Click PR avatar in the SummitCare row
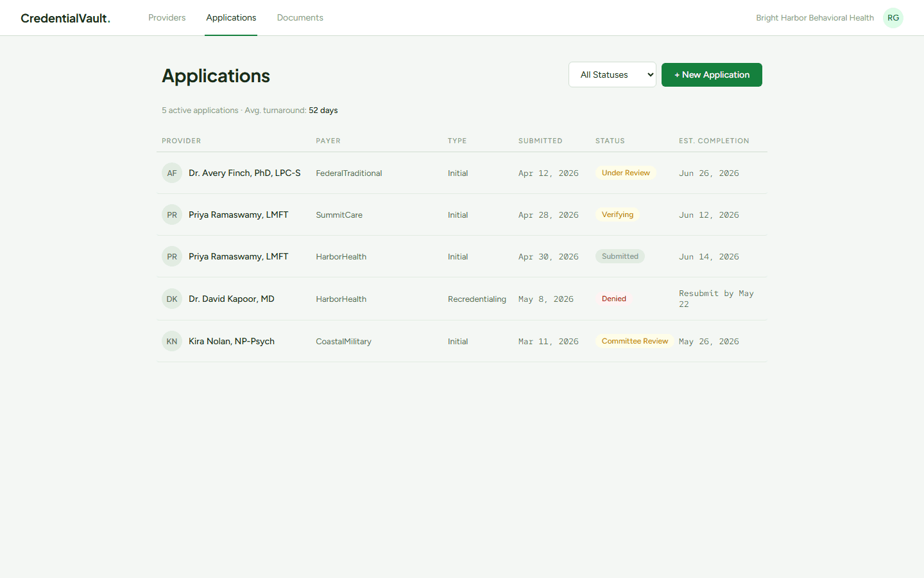The width and height of the screenshot is (924, 578). point(172,215)
